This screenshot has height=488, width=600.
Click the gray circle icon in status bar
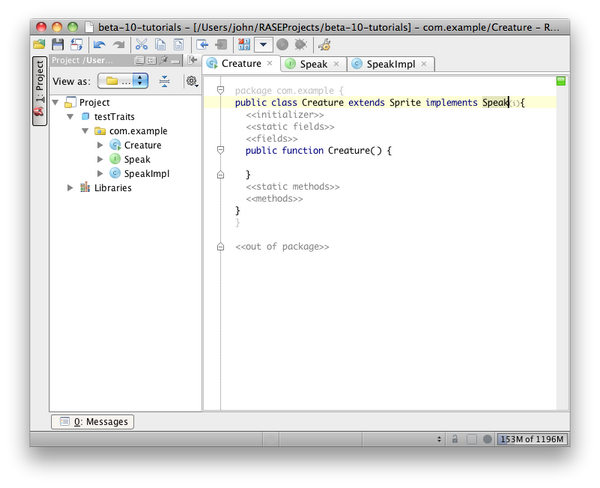coord(487,439)
